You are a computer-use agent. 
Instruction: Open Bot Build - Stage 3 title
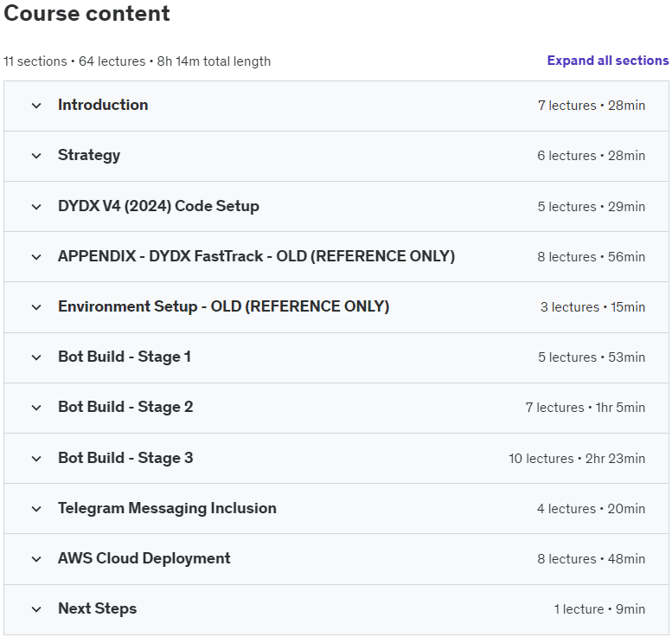coord(125,458)
